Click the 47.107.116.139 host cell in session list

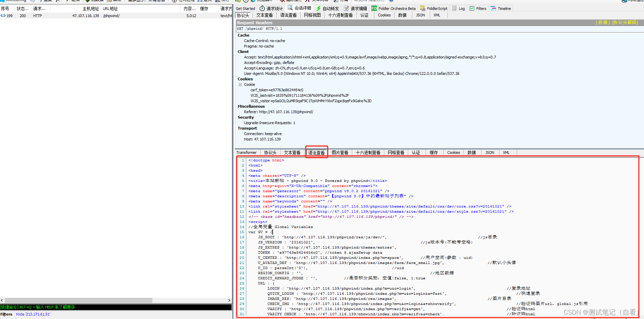click(x=85, y=16)
